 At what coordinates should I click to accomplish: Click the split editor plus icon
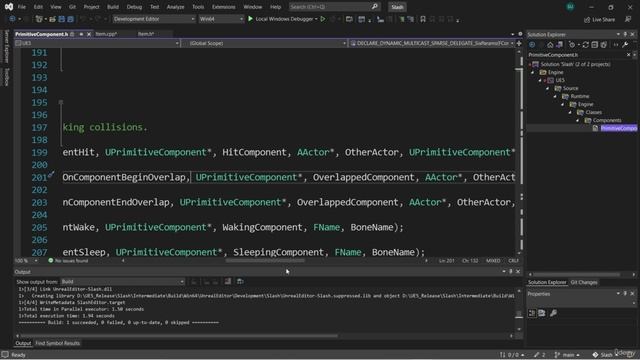coord(519,43)
